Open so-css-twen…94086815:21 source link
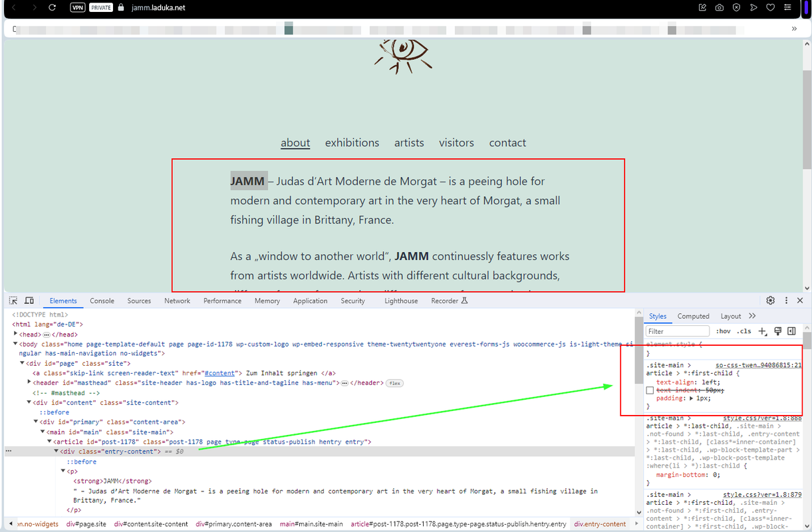The width and height of the screenshot is (812, 532). (x=758, y=365)
